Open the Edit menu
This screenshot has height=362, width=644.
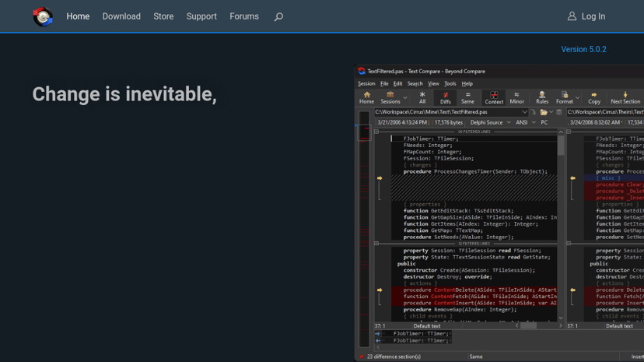tap(397, 83)
